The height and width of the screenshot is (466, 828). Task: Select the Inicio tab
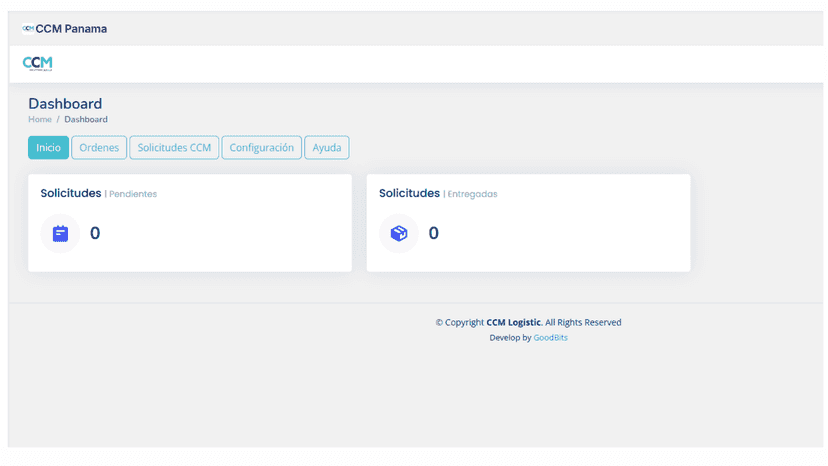coord(48,147)
